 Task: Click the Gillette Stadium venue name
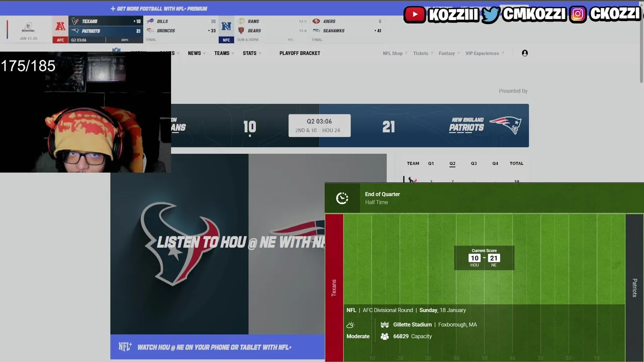click(413, 325)
